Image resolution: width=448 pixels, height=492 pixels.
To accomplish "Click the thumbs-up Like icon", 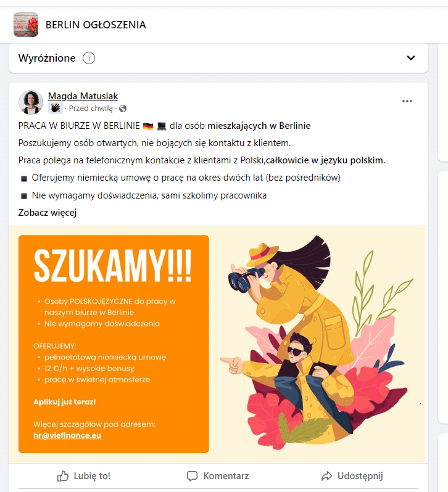I will pyautogui.click(x=63, y=476).
